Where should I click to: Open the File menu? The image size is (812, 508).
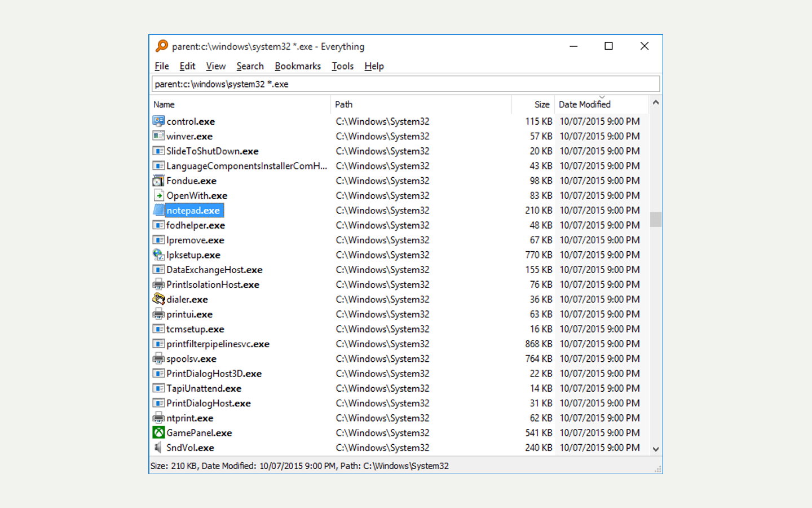click(x=162, y=66)
